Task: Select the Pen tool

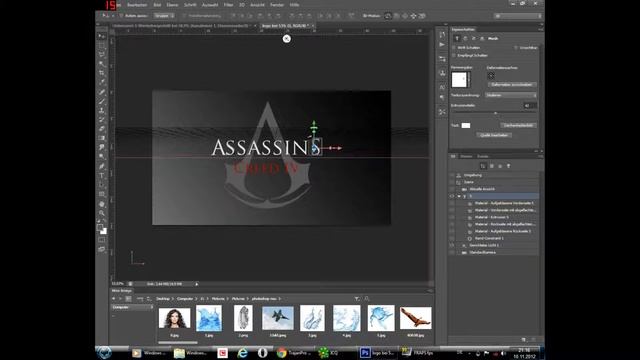Action: point(102,167)
